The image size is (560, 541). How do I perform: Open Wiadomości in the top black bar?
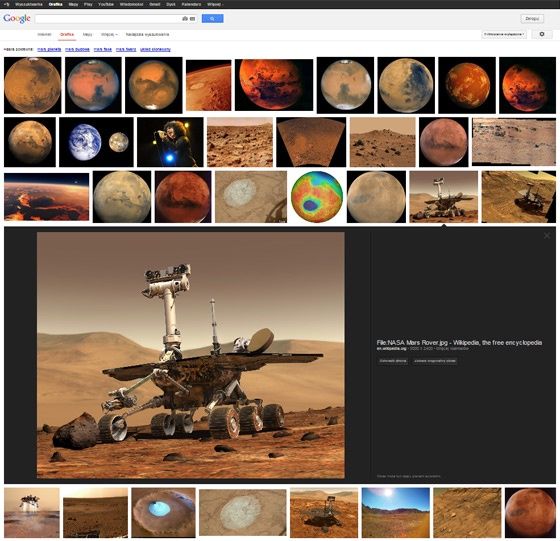(131, 4)
